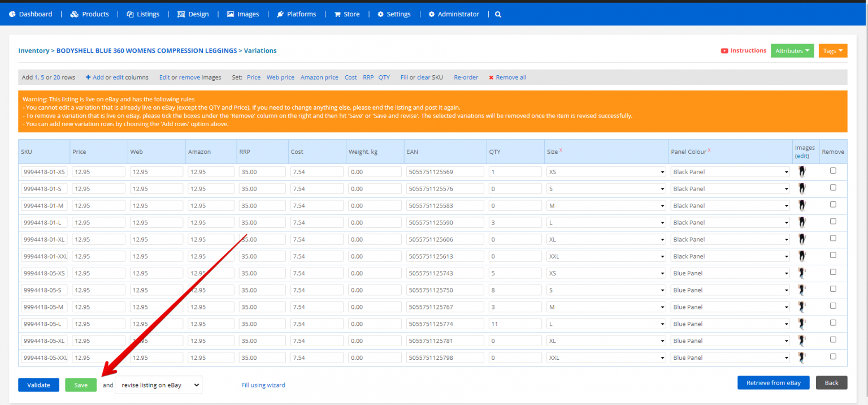Click the YouTube icon next to Instructions

(726, 50)
